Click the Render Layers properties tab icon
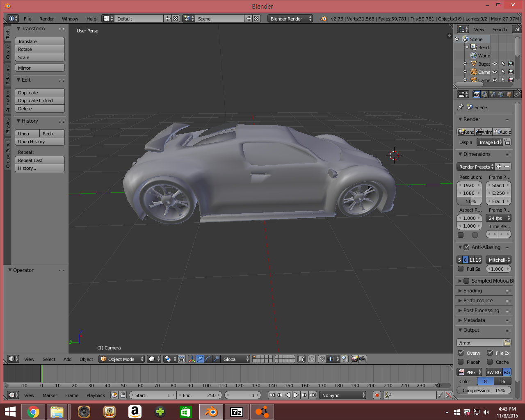 (484, 94)
